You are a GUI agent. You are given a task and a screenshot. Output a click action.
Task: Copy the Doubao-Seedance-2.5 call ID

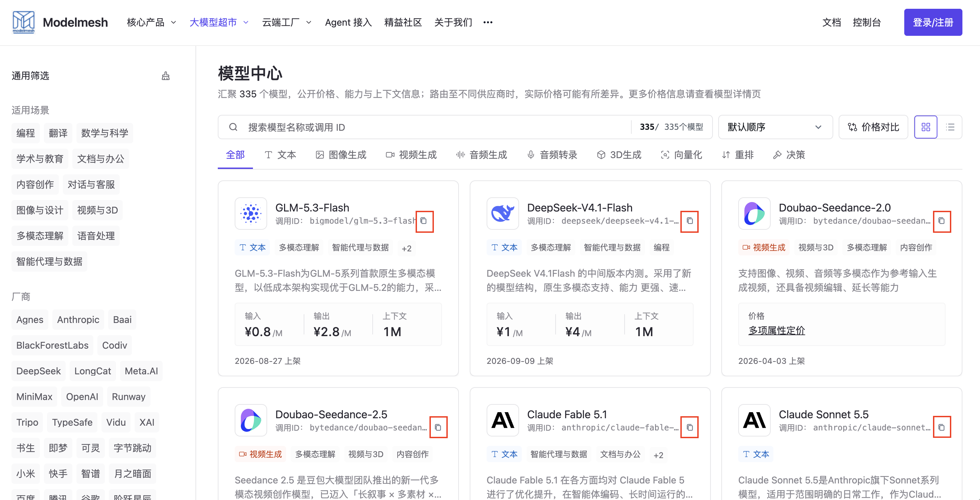[438, 428]
